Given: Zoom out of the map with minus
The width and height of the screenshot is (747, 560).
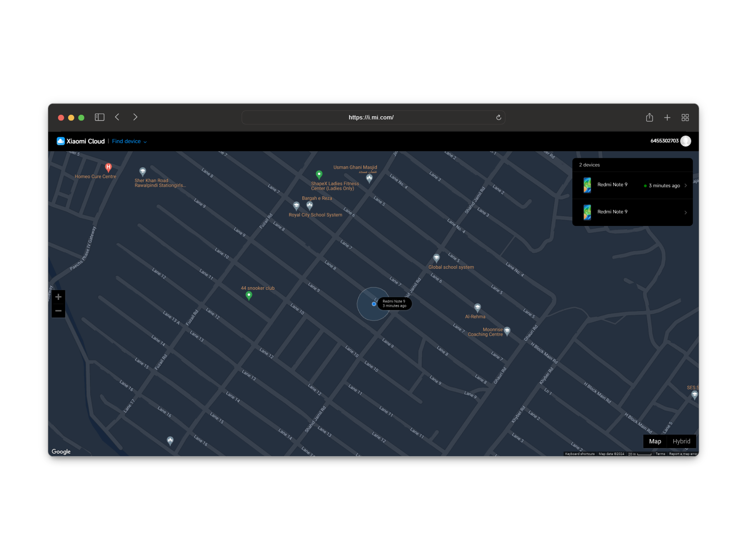Looking at the screenshot, I should pos(58,311).
